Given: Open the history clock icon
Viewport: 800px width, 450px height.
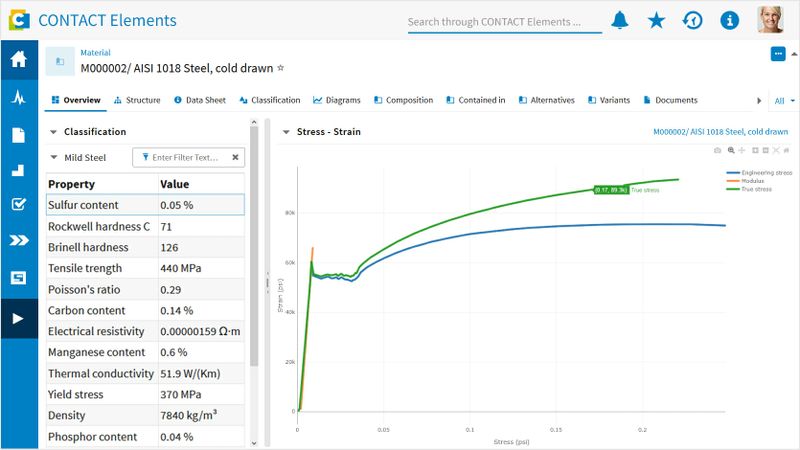Looking at the screenshot, I should (x=692, y=20).
